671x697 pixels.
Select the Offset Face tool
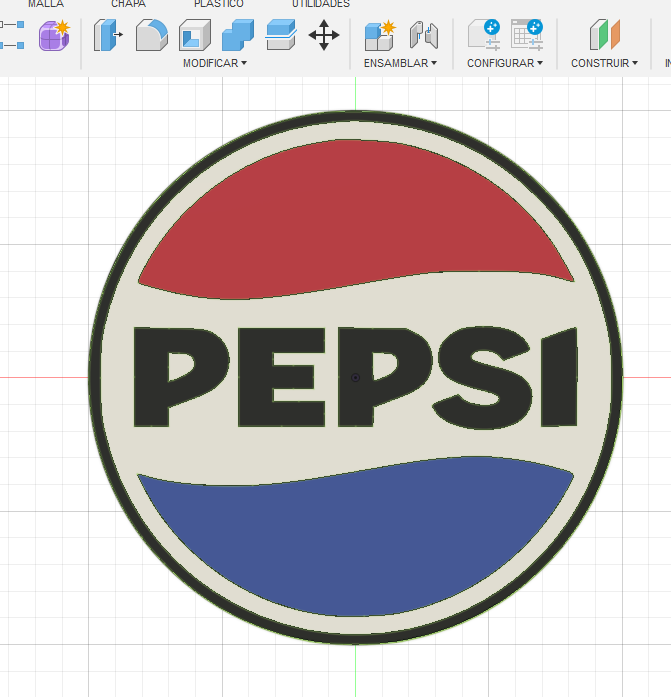tap(281, 35)
